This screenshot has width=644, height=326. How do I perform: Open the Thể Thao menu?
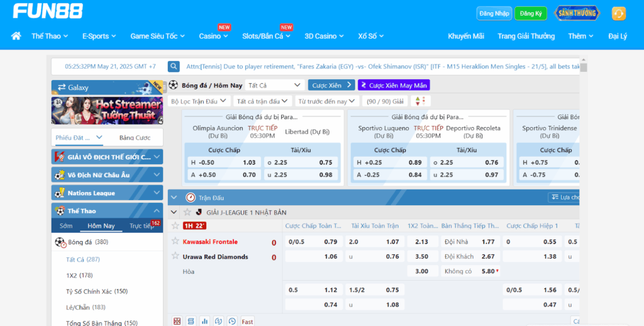point(50,36)
